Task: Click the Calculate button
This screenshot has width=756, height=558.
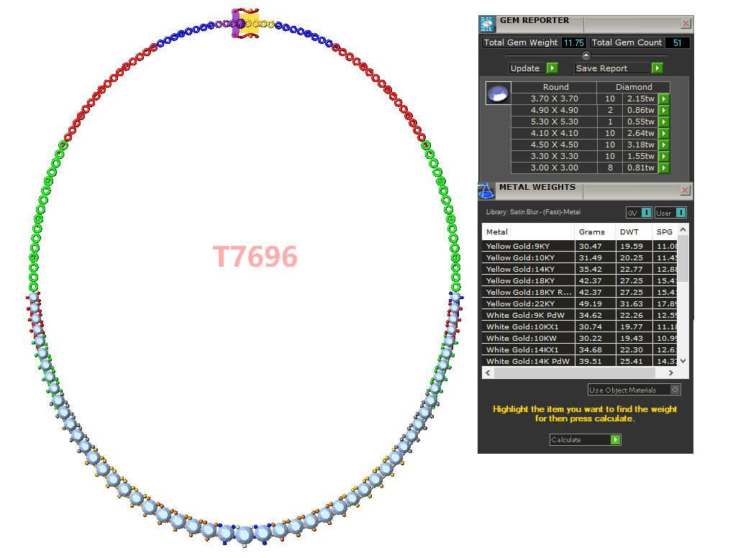Action: [x=585, y=439]
